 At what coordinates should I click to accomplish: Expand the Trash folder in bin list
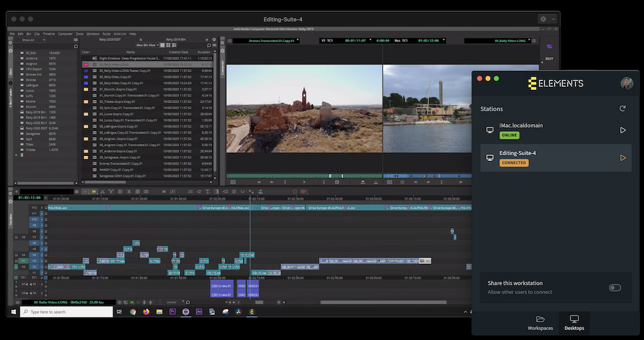(16, 155)
